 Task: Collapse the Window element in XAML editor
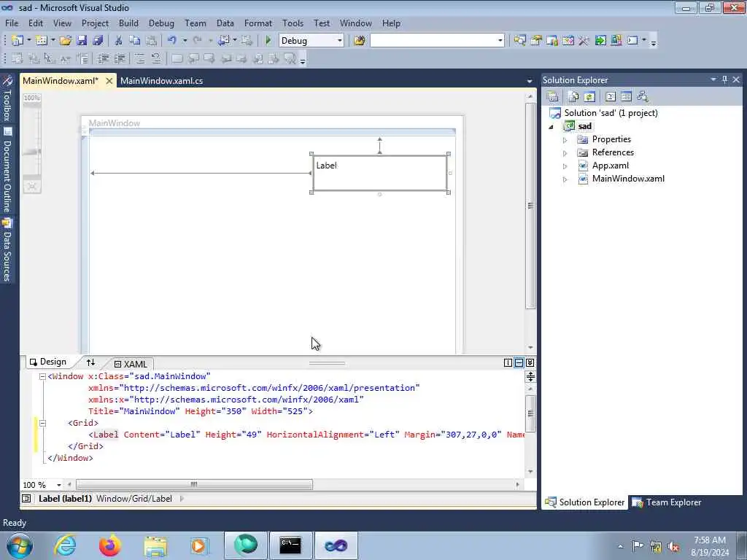pos(42,376)
